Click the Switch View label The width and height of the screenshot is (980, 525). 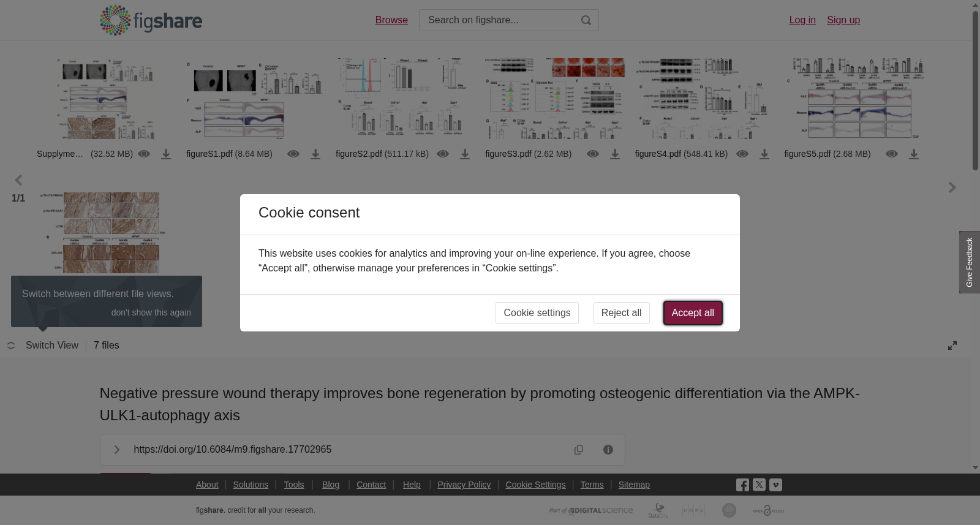52,346
